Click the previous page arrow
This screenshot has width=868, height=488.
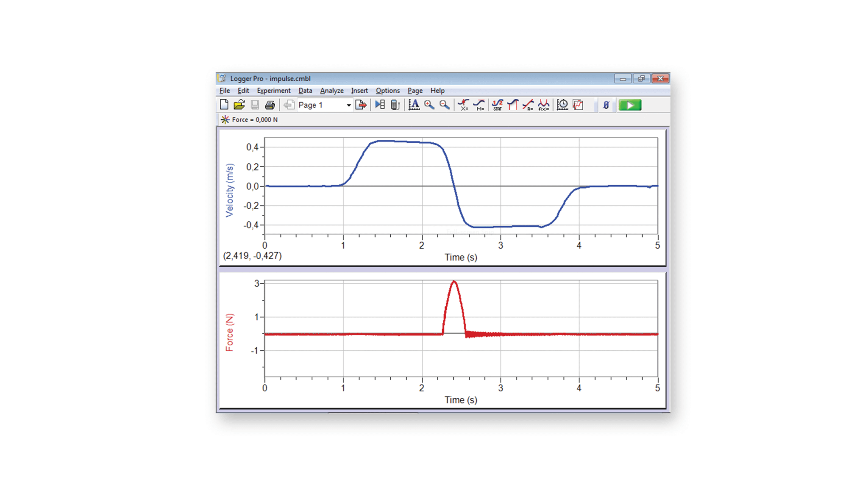[x=289, y=105]
